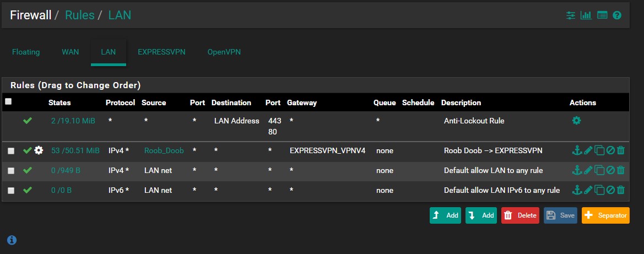This screenshot has width=644, height=254.
Task: Click the advanced options gear on Roob_Doob rule
Action: [x=39, y=150]
